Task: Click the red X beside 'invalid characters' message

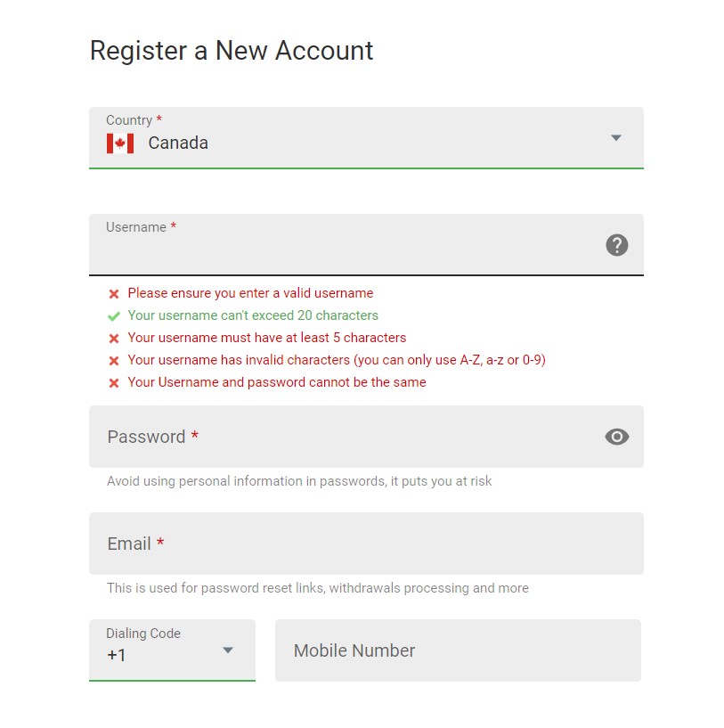Action: pyautogui.click(x=114, y=361)
